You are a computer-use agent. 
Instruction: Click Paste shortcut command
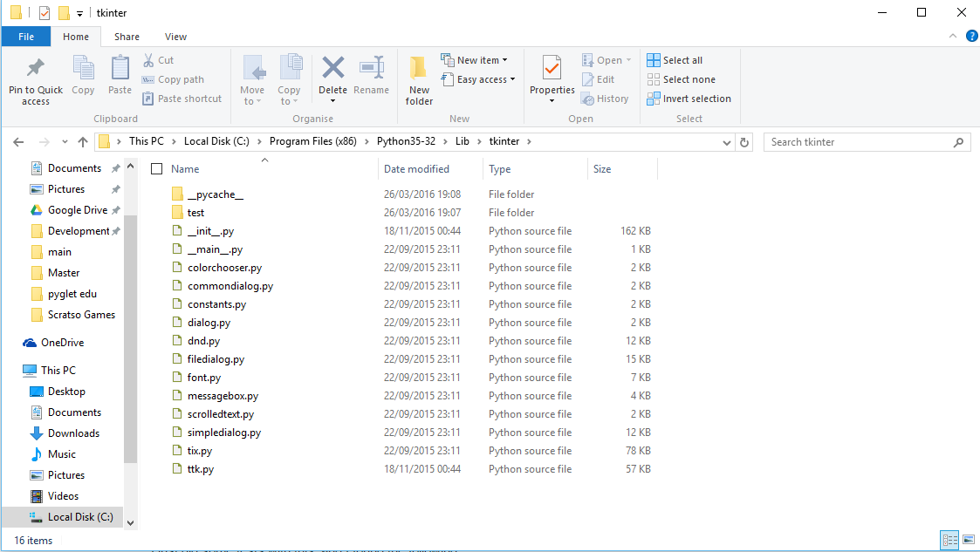[x=182, y=99]
